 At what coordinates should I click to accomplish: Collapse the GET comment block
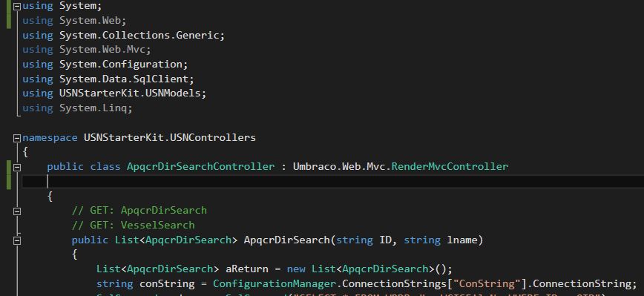pyautogui.click(x=17, y=211)
